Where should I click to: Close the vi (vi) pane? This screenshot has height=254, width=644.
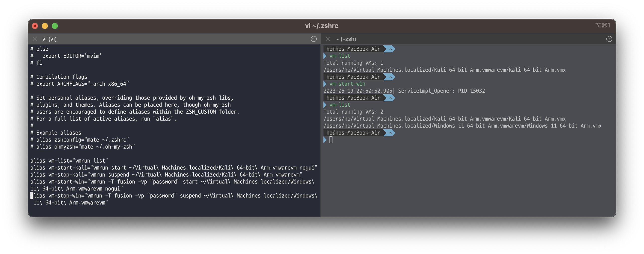[x=34, y=39]
